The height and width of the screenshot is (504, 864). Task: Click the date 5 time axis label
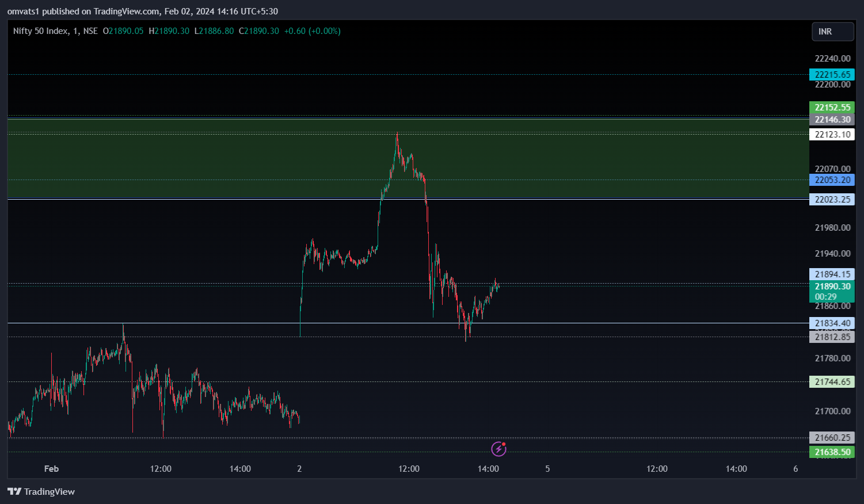pos(547,469)
